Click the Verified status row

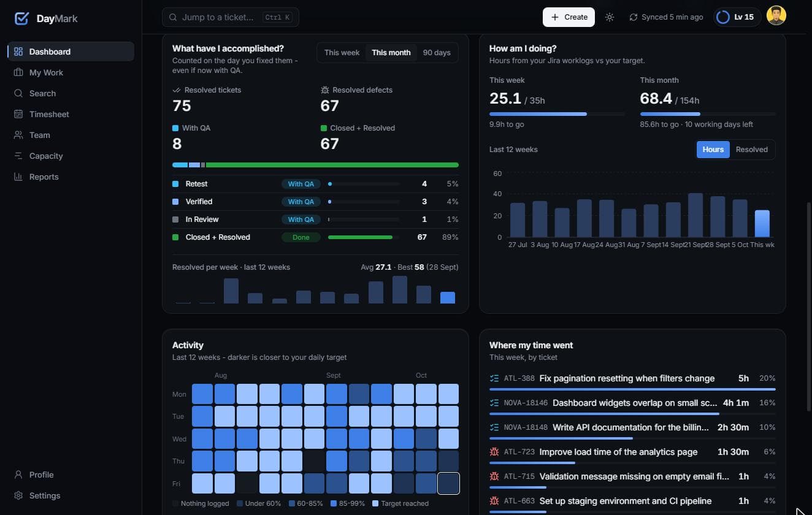tap(315, 202)
